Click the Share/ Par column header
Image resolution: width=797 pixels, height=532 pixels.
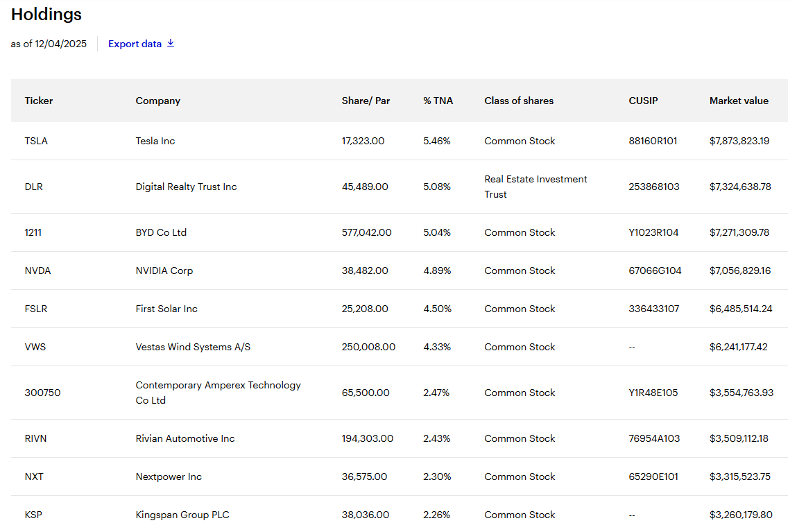(x=366, y=101)
